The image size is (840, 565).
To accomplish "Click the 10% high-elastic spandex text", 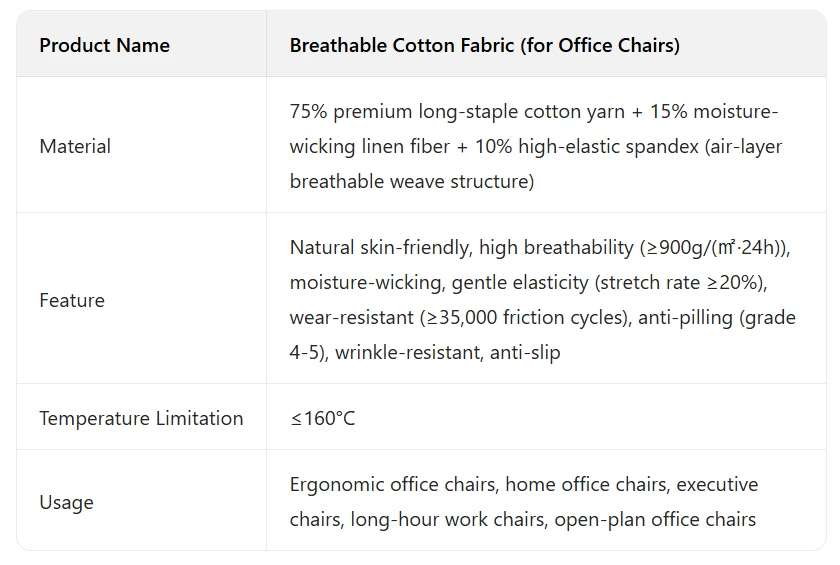I will coord(587,146).
